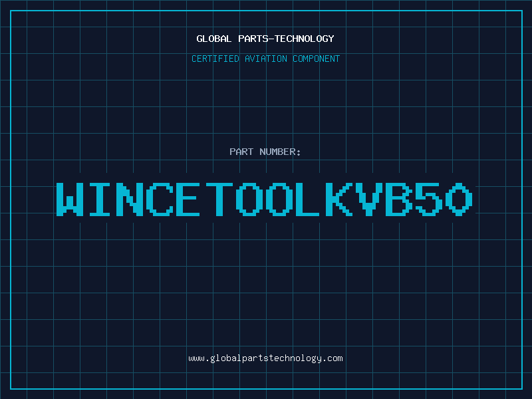Click the letter I in part number
Image resolution: width=532 pixels, height=399 pixels.
point(100,199)
